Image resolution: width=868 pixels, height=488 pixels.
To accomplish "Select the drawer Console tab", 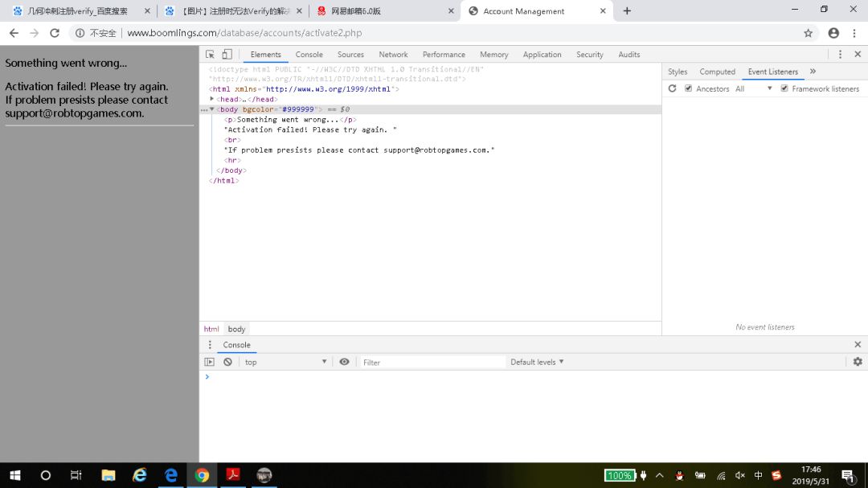I will pyautogui.click(x=236, y=345).
